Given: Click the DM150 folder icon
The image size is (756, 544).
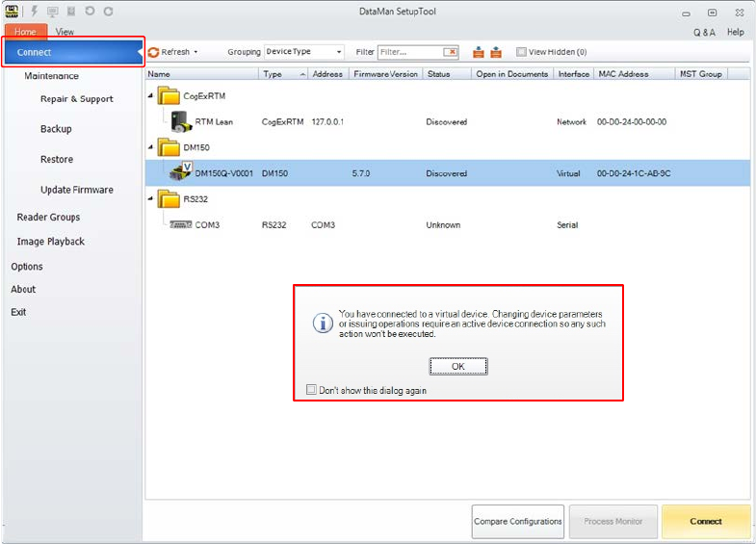Looking at the screenshot, I should (169, 147).
